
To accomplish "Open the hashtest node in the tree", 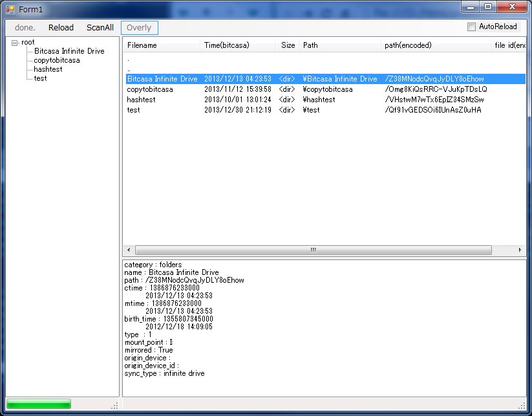I will click(x=48, y=69).
